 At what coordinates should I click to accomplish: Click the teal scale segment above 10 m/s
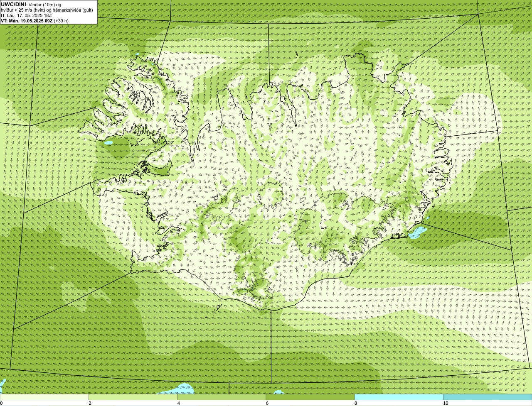(x=488, y=397)
